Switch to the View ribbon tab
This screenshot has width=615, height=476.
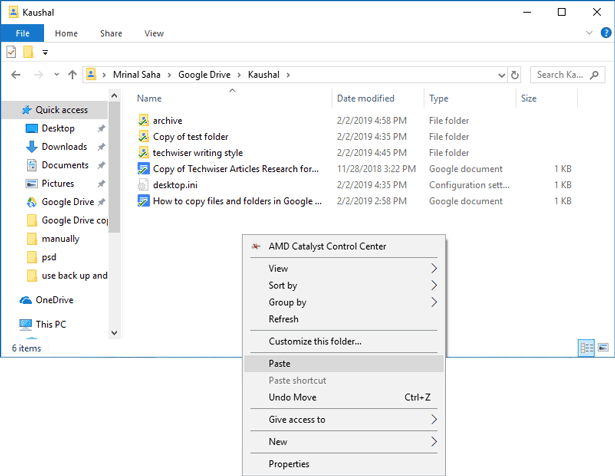(154, 33)
